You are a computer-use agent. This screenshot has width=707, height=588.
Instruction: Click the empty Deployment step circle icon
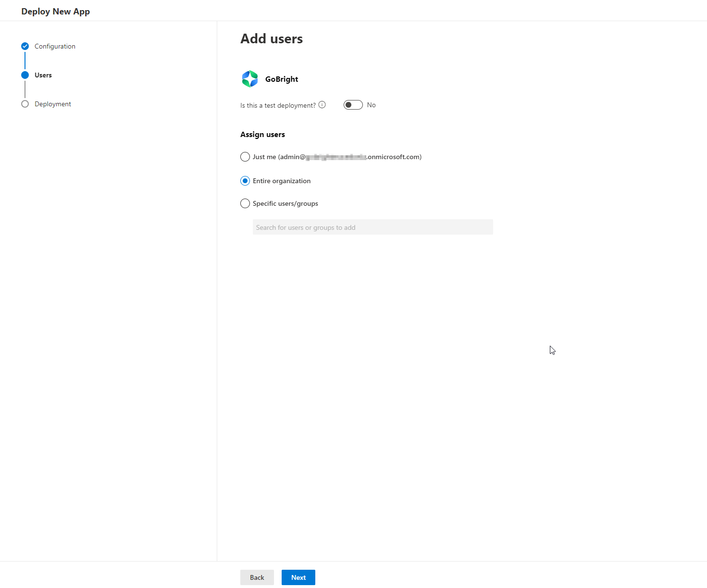pyautogui.click(x=25, y=104)
